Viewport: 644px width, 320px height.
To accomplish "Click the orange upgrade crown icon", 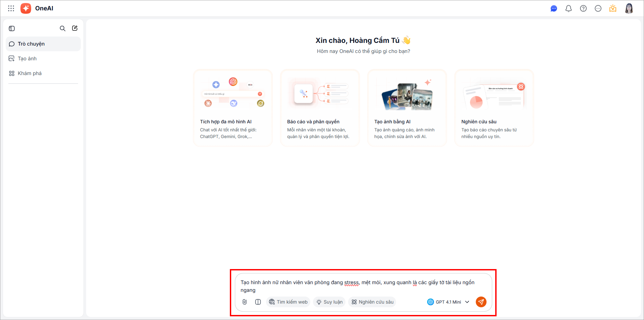I will [x=613, y=8].
